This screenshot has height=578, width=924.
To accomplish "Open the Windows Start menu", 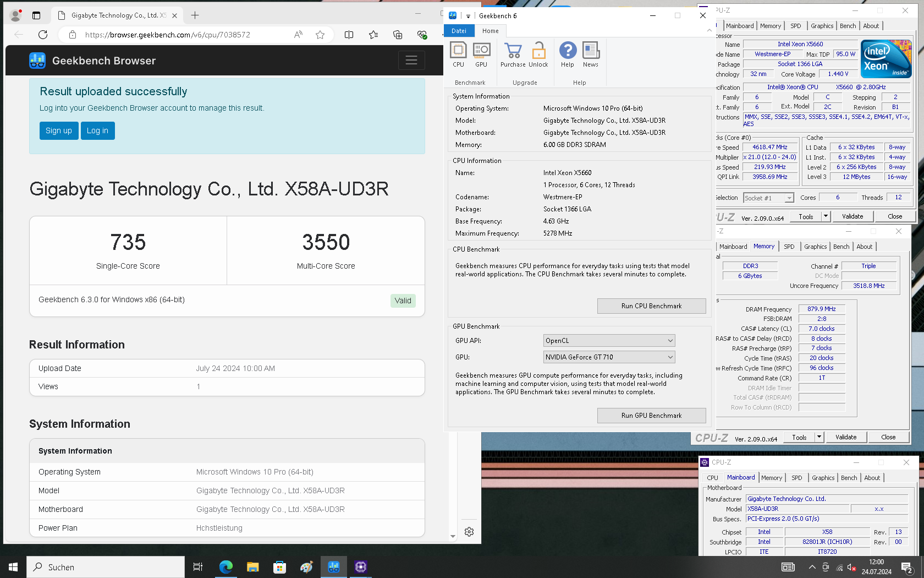I will coord(13,567).
